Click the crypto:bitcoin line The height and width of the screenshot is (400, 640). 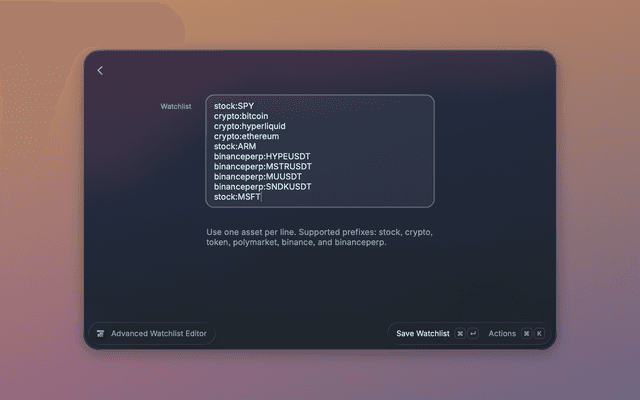pyautogui.click(x=241, y=116)
